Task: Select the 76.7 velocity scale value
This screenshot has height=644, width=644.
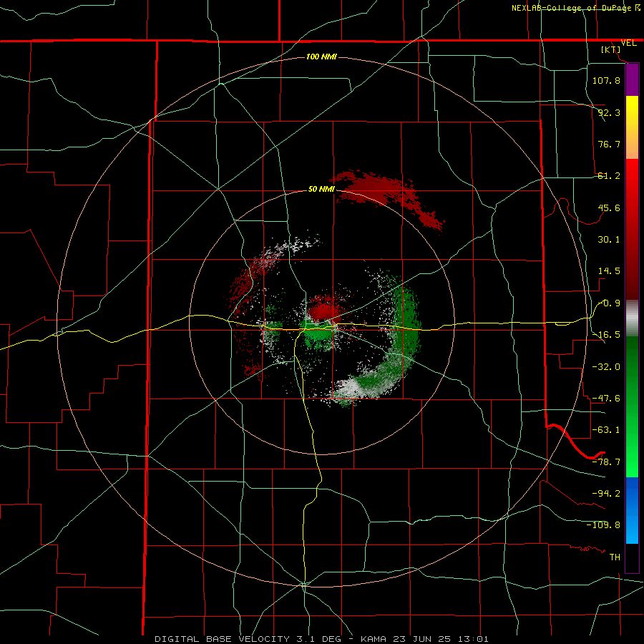Action: [x=609, y=144]
